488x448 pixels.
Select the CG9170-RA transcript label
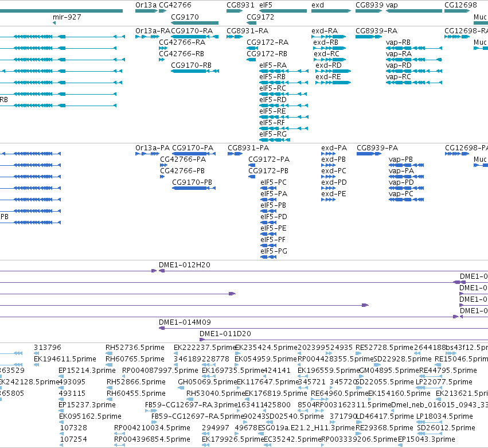pyautogui.click(x=192, y=31)
